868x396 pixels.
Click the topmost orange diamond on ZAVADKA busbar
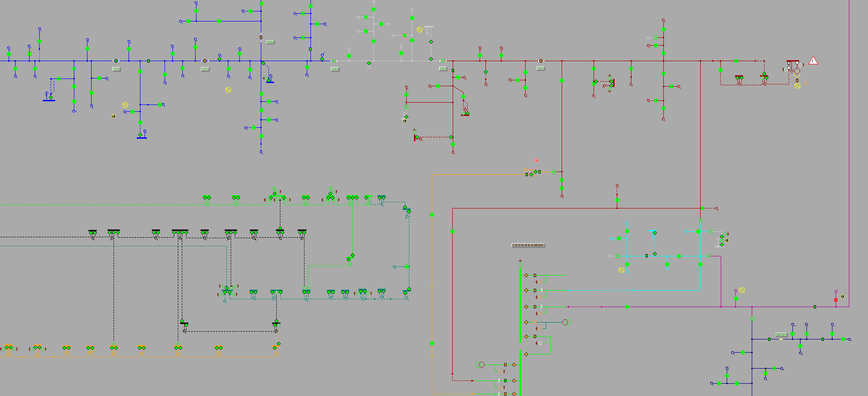point(527,276)
